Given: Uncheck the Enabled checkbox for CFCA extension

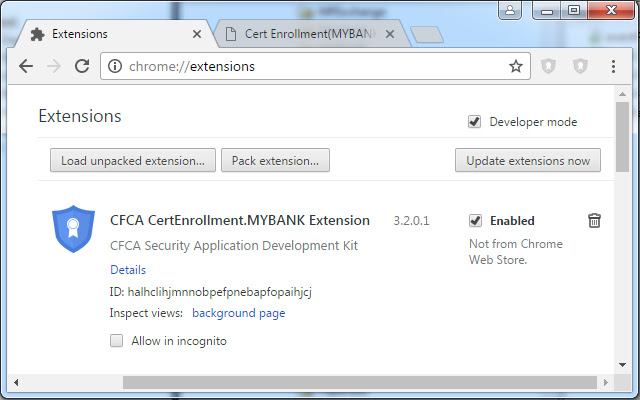Looking at the screenshot, I should [475, 220].
